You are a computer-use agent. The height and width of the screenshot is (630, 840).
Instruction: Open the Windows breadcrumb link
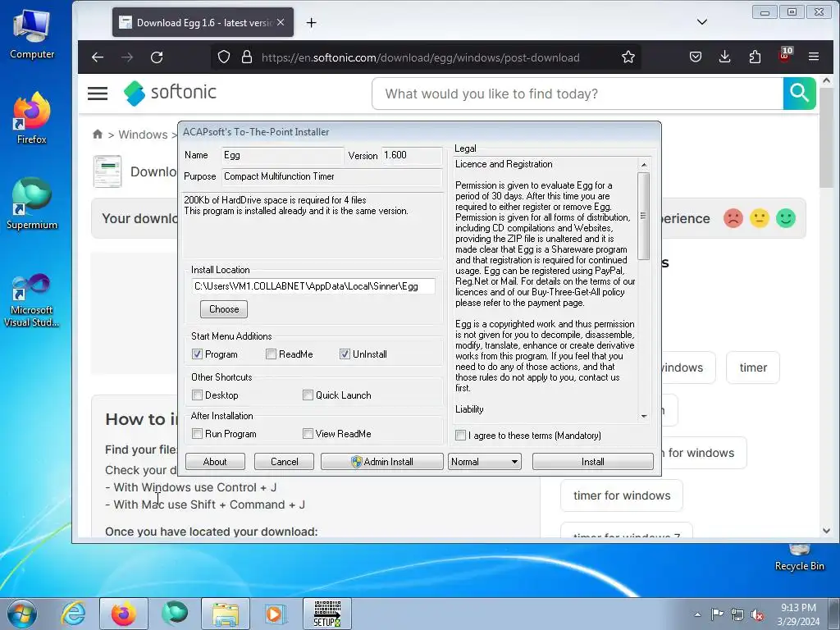pyautogui.click(x=143, y=135)
